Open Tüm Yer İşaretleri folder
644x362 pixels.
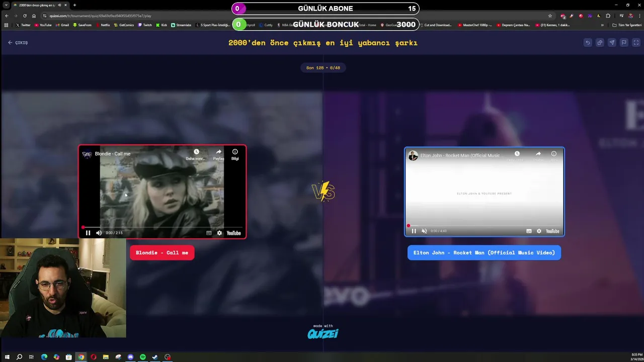[627, 25]
